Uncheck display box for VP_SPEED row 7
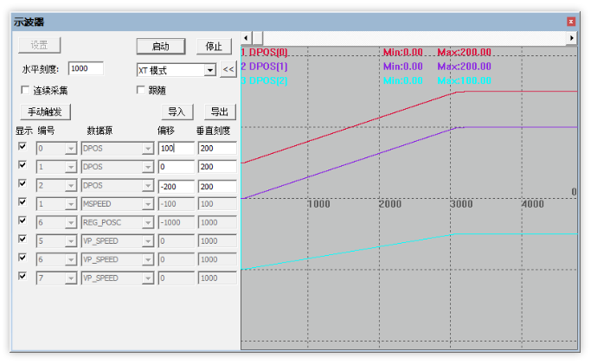This screenshot has height=364, width=591. click(22, 276)
